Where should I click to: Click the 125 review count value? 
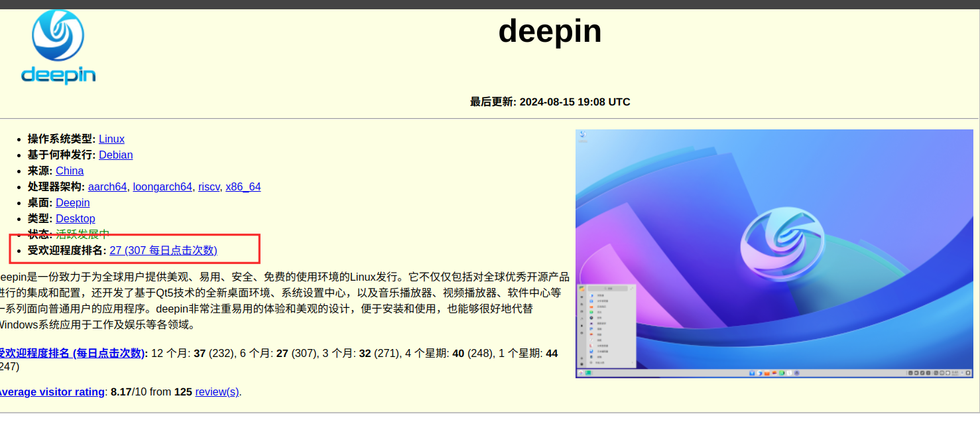coord(183,392)
